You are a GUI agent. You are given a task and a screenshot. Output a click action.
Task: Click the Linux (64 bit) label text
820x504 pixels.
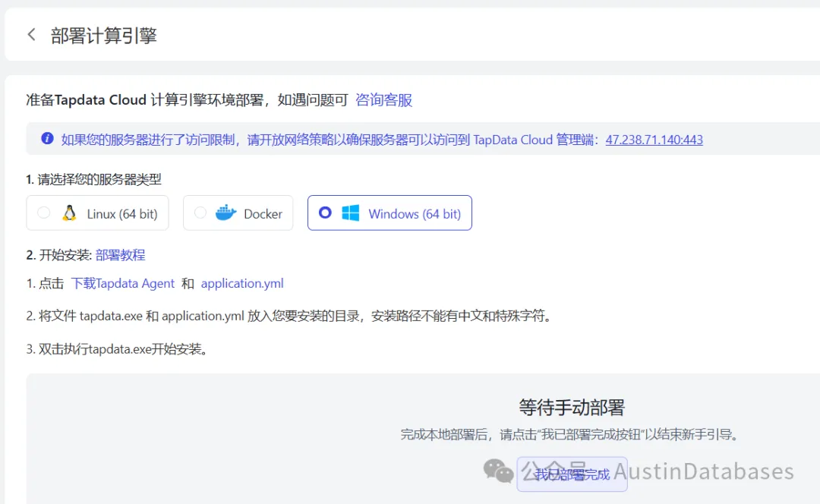[121, 214]
